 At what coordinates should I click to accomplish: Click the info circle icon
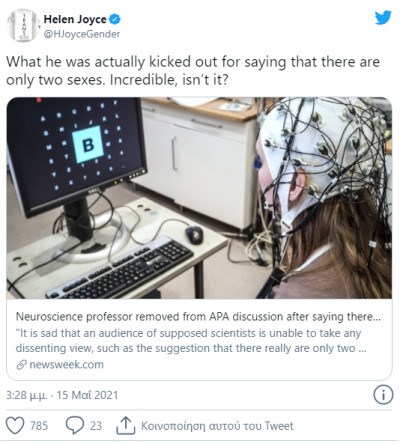(383, 395)
